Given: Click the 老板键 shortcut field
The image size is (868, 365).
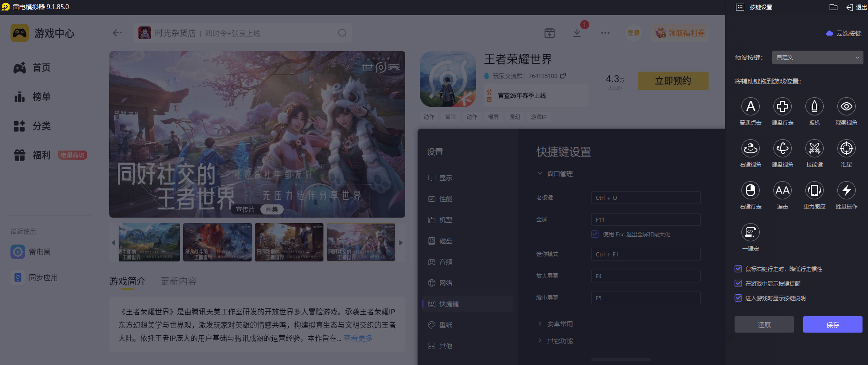Looking at the screenshot, I should coord(646,198).
